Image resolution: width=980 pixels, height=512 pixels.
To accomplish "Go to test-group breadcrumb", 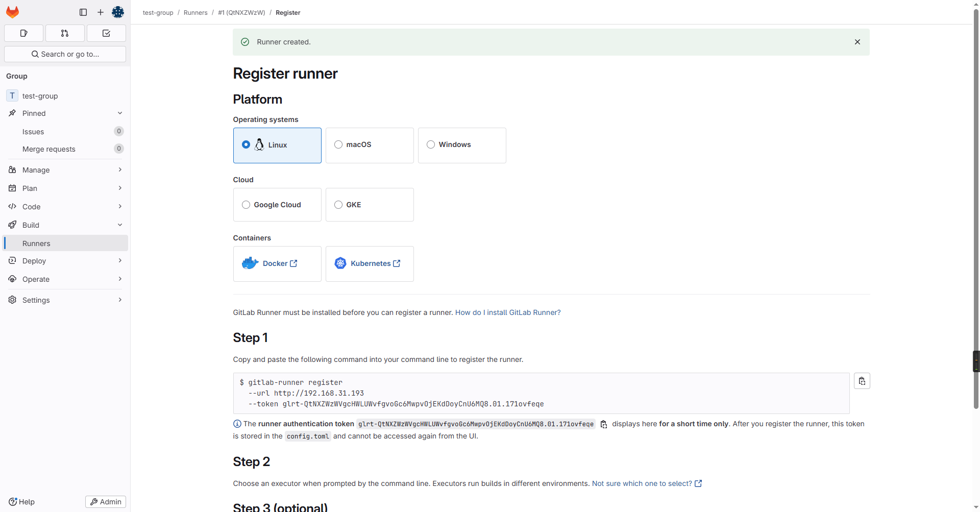I will point(158,13).
